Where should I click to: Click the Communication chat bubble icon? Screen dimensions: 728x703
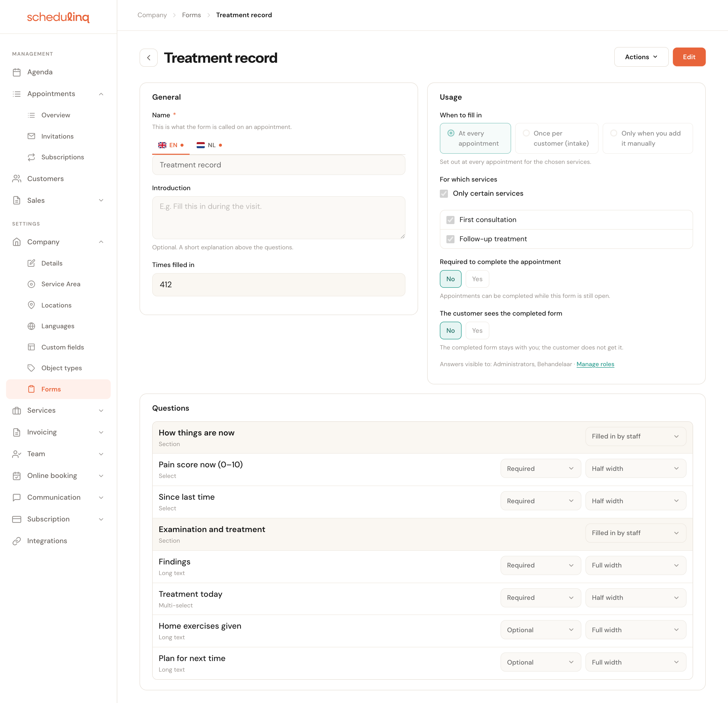[x=17, y=497]
